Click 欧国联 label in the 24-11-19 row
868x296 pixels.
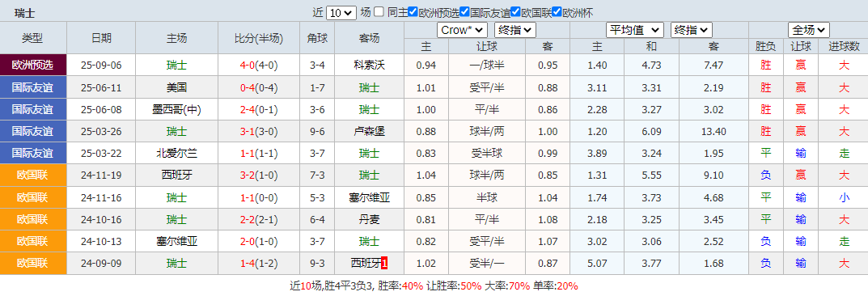pos(33,175)
